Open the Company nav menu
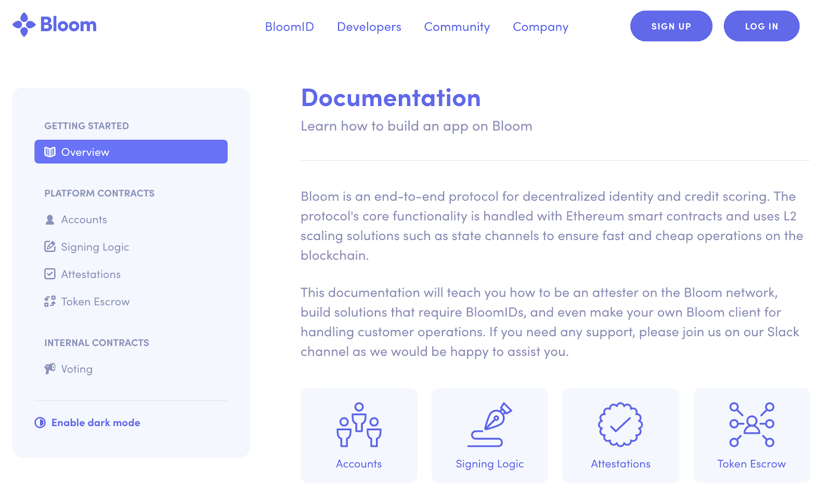Screen dimensions: 832x504 [541, 26]
